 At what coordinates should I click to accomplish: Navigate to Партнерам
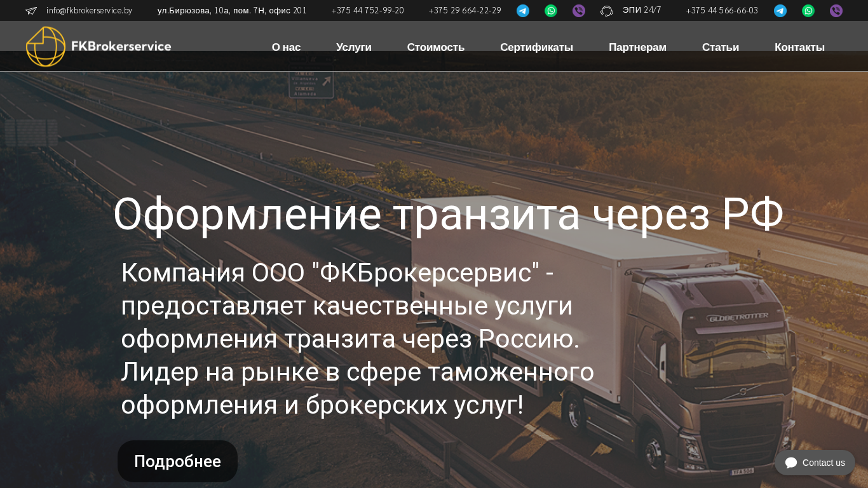(637, 47)
